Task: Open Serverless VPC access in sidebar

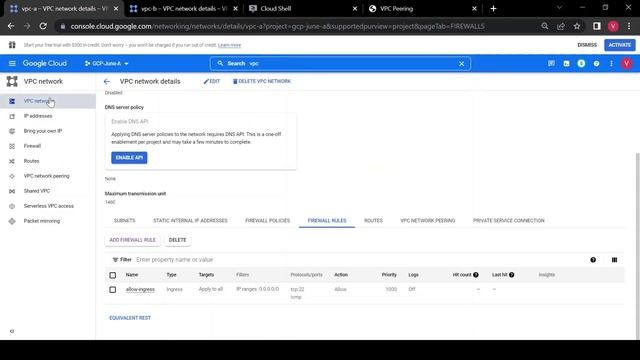Action: pyautogui.click(x=48, y=206)
